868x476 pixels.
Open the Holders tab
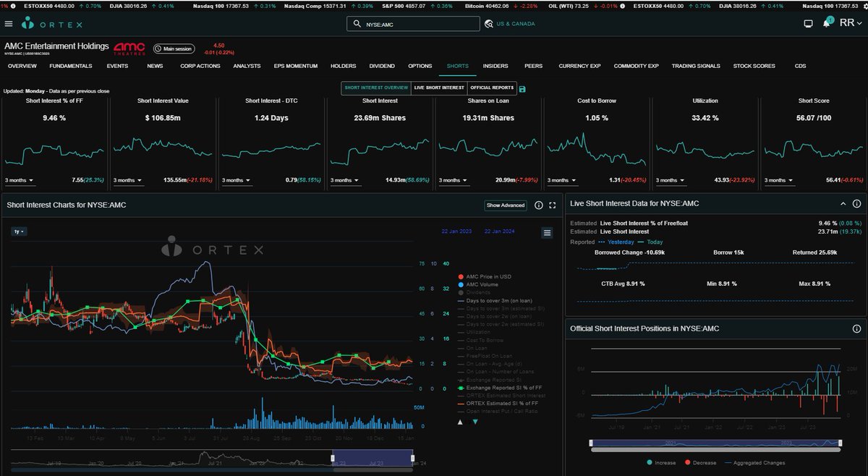(343, 66)
